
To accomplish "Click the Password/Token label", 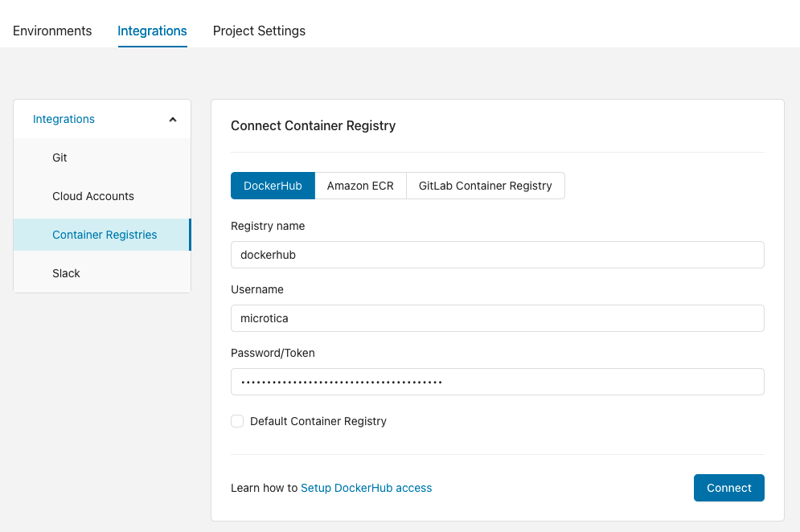I will (x=273, y=353).
